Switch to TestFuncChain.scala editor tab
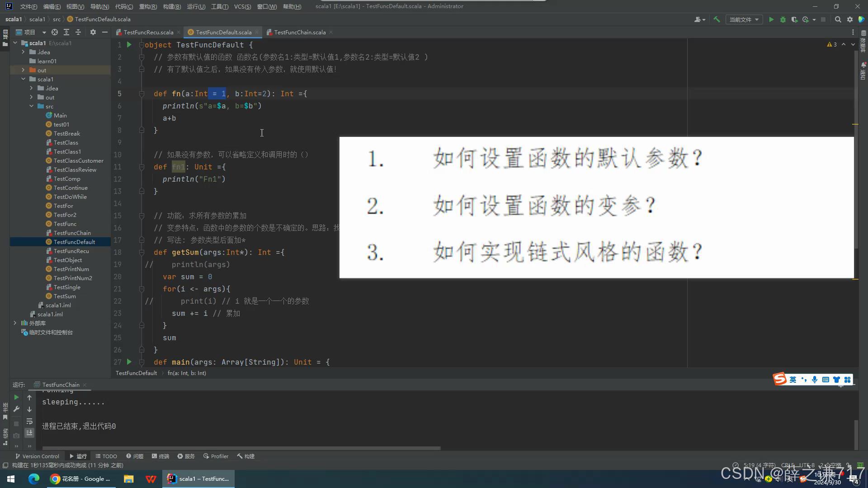 [299, 32]
